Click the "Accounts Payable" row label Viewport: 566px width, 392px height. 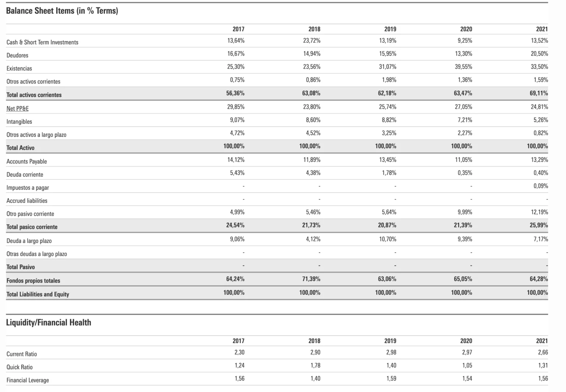(27, 161)
